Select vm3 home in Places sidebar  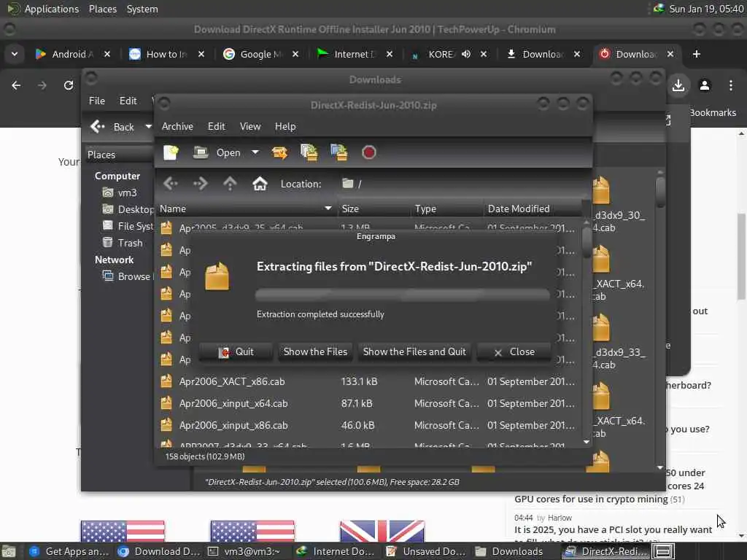pyautogui.click(x=120, y=192)
